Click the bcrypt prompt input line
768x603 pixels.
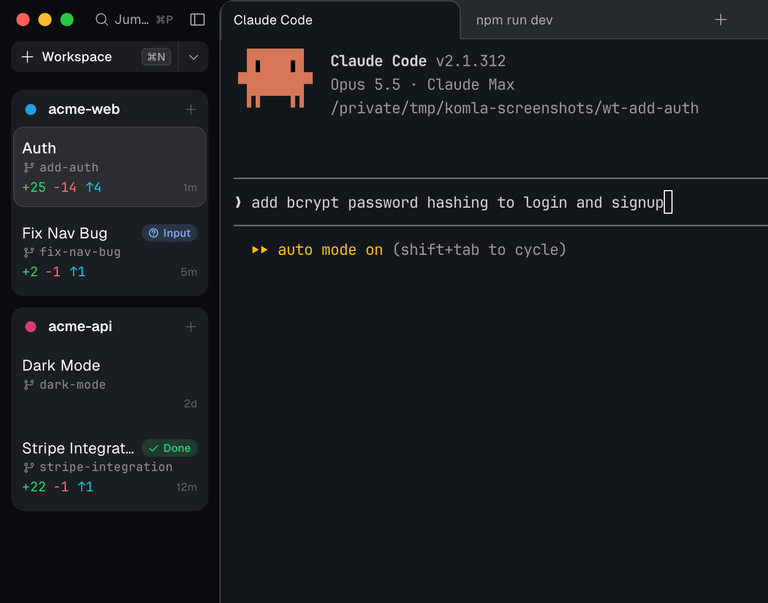(x=501, y=202)
